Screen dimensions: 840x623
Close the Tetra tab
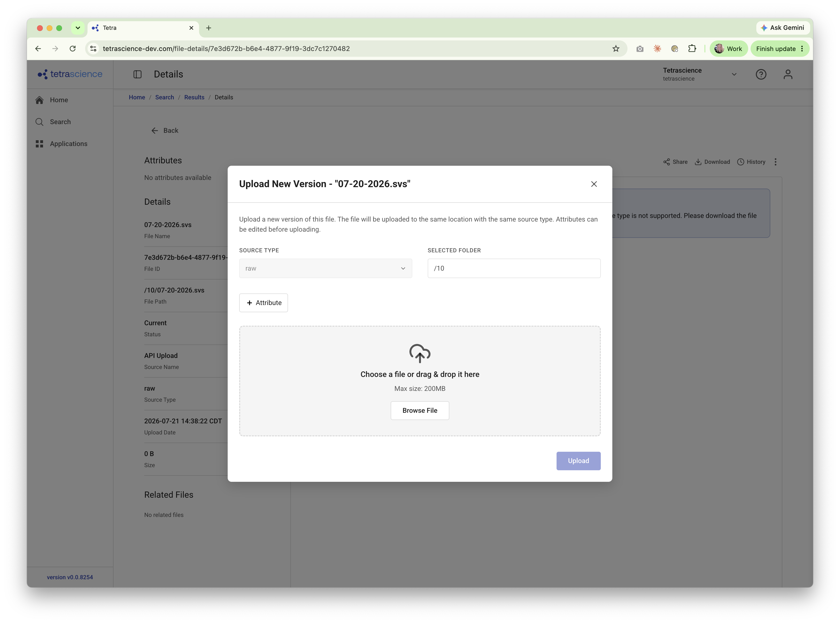[x=191, y=28]
